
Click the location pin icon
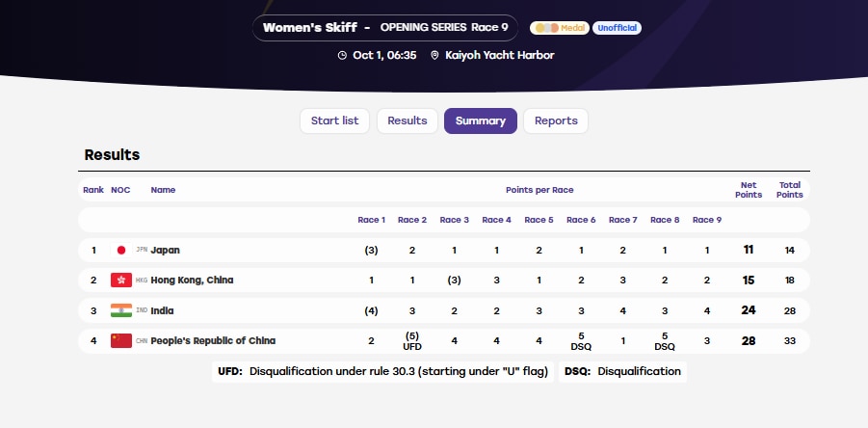pyautogui.click(x=434, y=55)
